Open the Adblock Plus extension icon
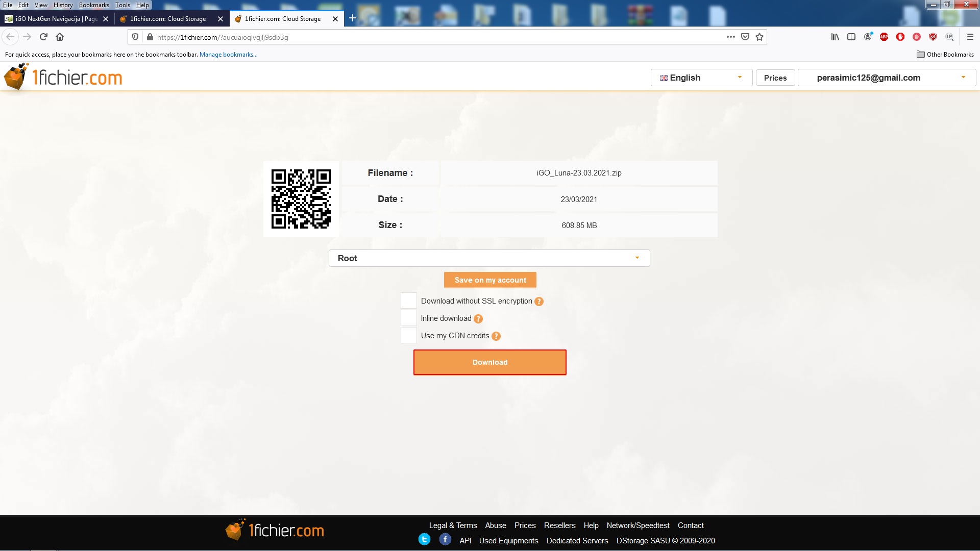Screen dimensions: 980x551 (x=884, y=37)
